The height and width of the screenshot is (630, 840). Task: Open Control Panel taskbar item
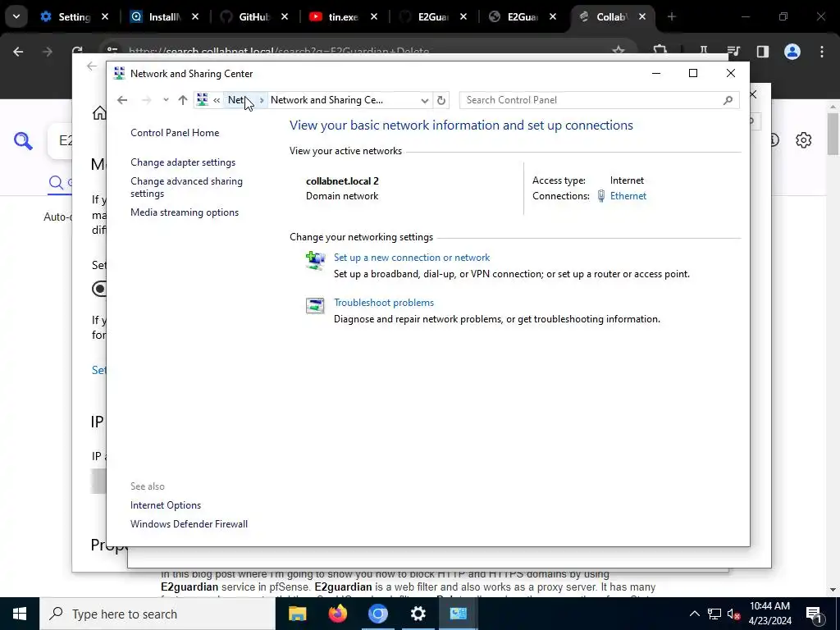click(458, 614)
